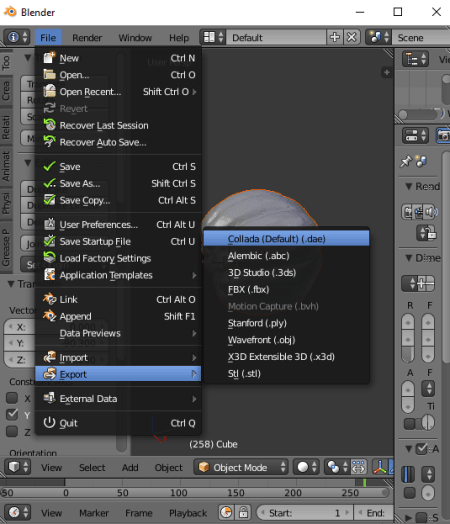The image size is (450, 524).
Task: Choose Stl (.stl) export
Action: tap(287, 373)
